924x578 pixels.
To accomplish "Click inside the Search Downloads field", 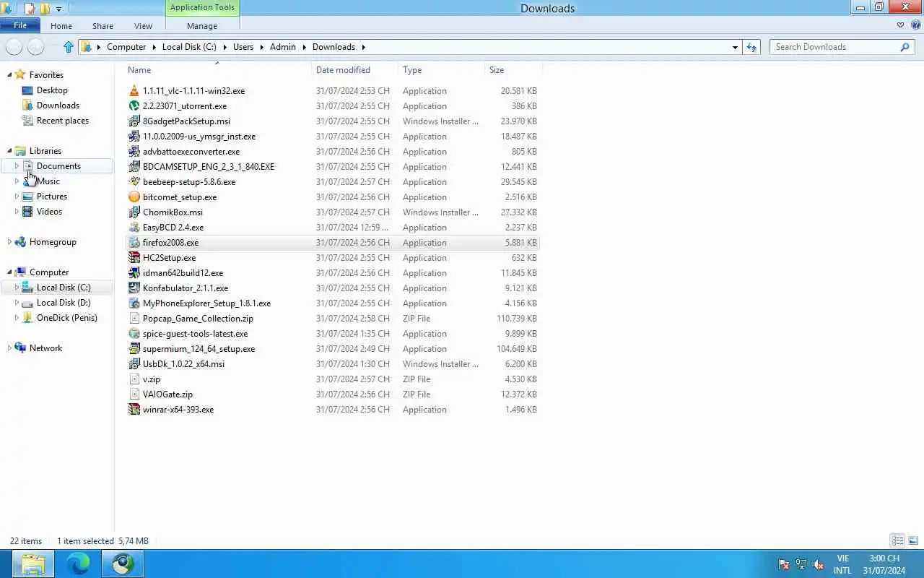I will [x=834, y=47].
